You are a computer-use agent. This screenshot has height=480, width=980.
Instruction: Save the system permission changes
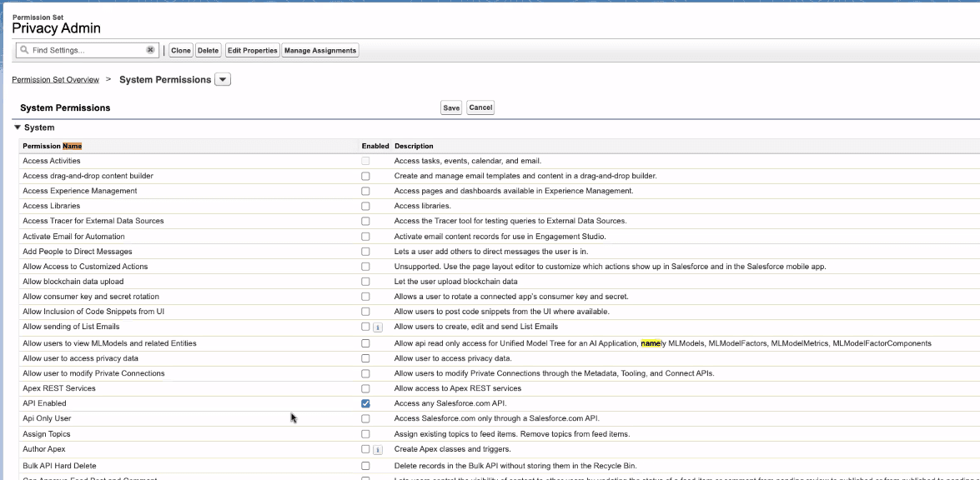(x=453, y=107)
